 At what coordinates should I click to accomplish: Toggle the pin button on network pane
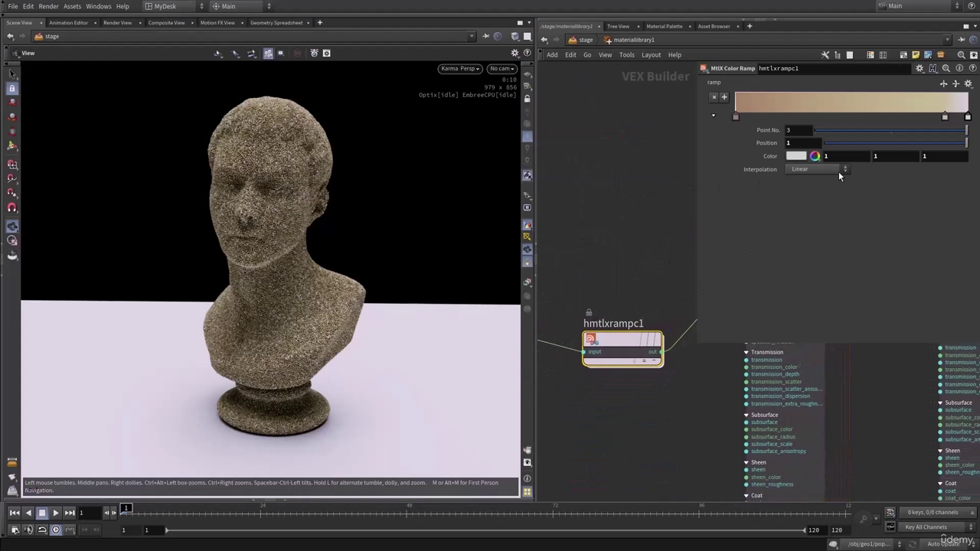point(960,40)
